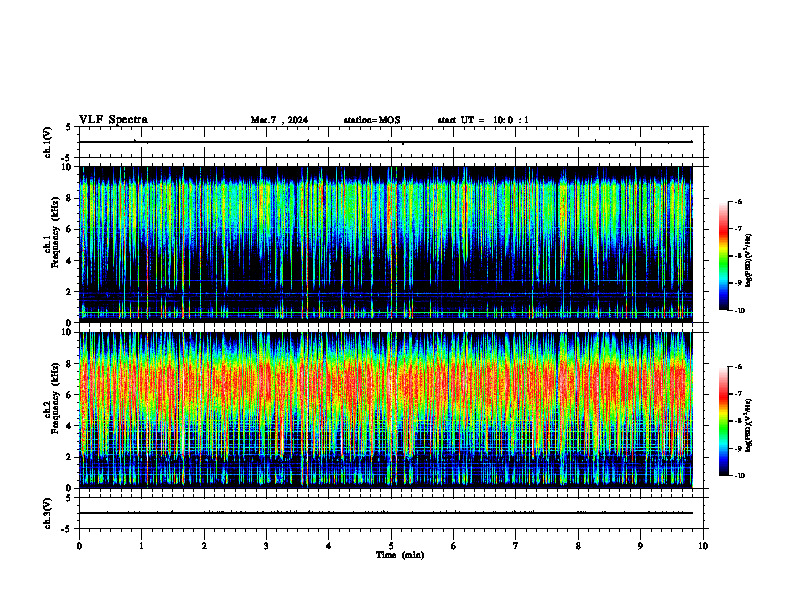792x612 pixels.
Task: Click the "0" tick on the time axis
Action: pyautogui.click(x=79, y=546)
